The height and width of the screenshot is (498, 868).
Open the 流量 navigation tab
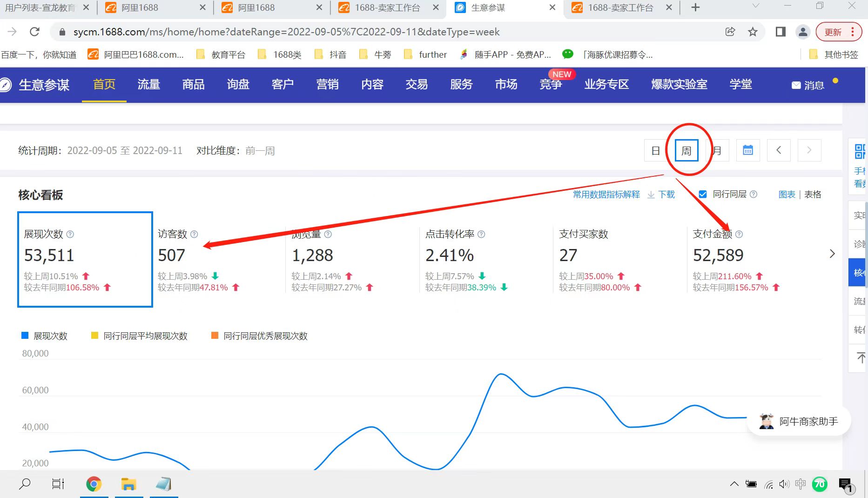tap(148, 84)
